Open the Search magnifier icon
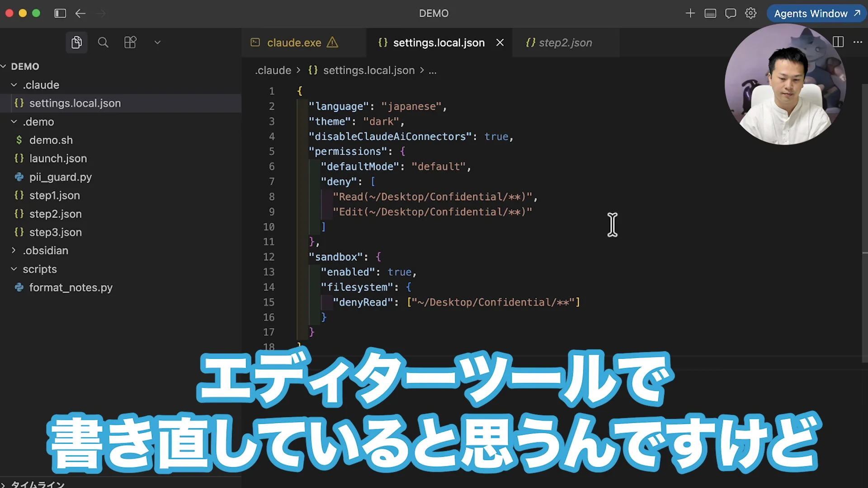 103,42
